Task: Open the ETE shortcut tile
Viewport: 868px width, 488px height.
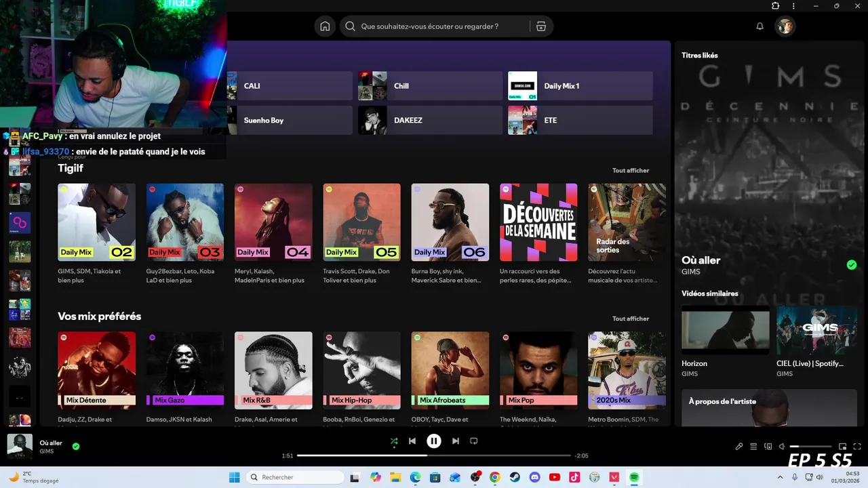Action: 580,120
